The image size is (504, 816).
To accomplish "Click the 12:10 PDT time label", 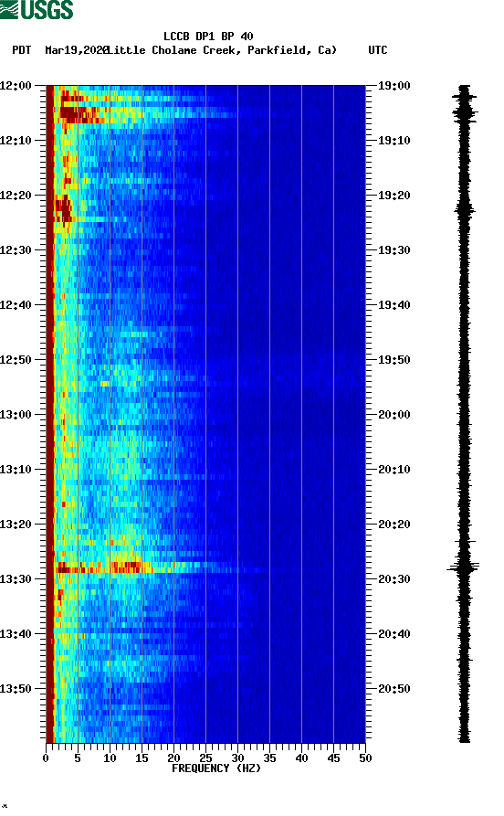I will coord(16,140).
